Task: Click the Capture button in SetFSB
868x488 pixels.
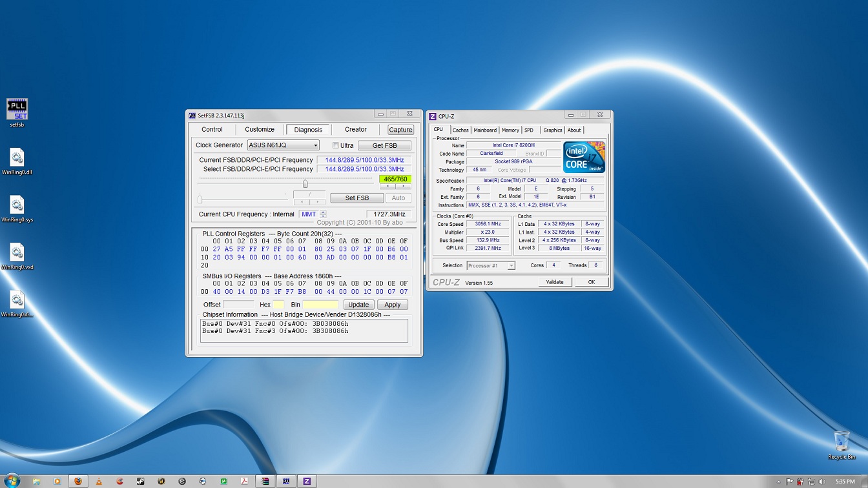Action: 400,130
